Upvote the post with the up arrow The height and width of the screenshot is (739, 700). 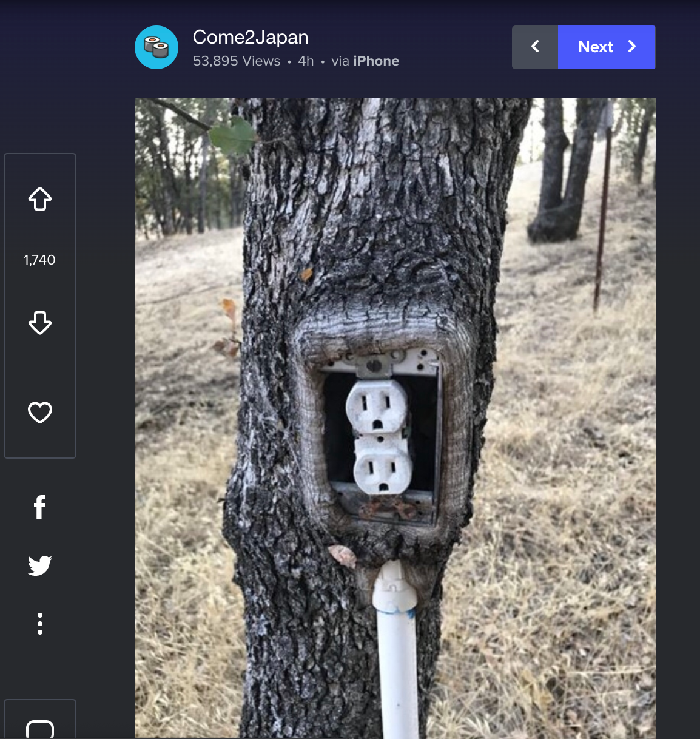[40, 199]
